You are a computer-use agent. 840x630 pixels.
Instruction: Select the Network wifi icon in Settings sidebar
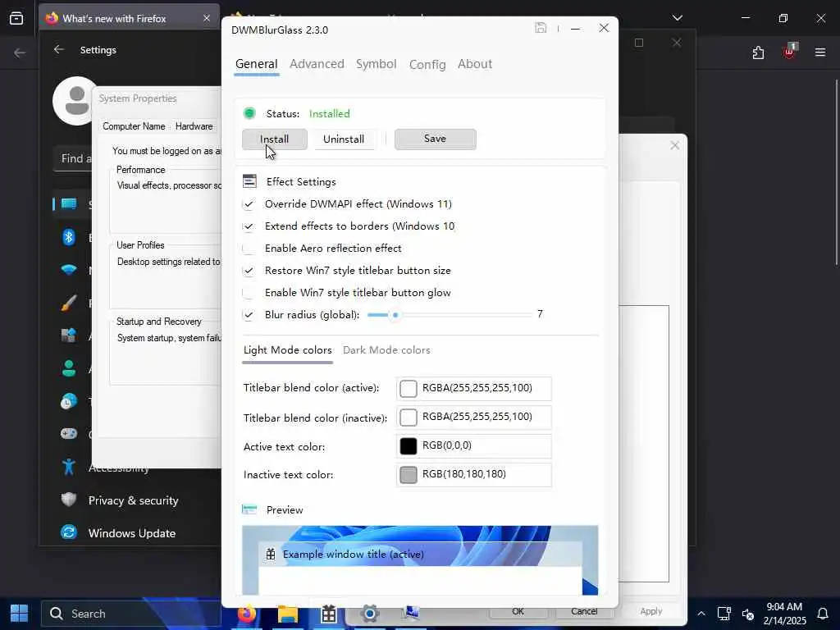69,269
